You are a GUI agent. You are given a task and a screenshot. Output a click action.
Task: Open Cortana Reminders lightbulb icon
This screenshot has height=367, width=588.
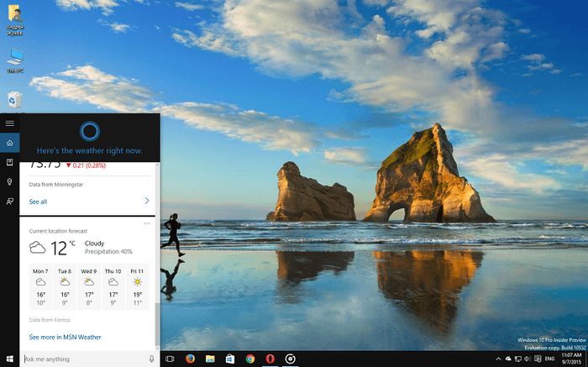9,181
